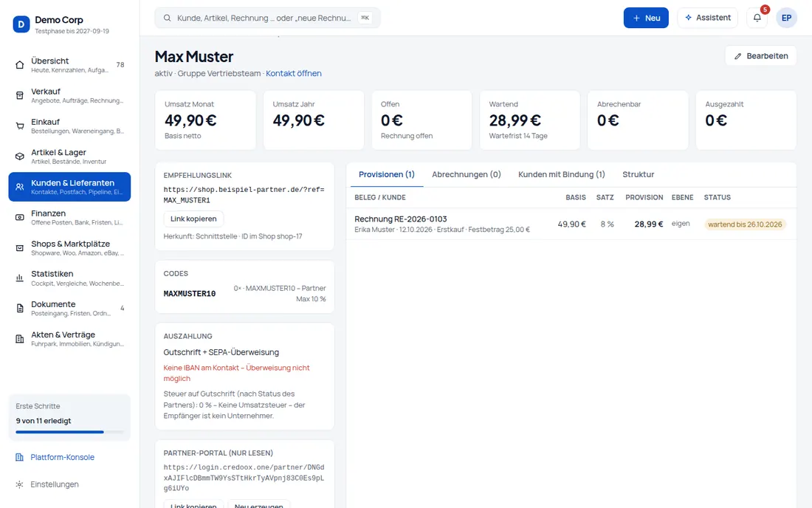
Task: Click the Abrechenbar card
Action: click(638, 120)
